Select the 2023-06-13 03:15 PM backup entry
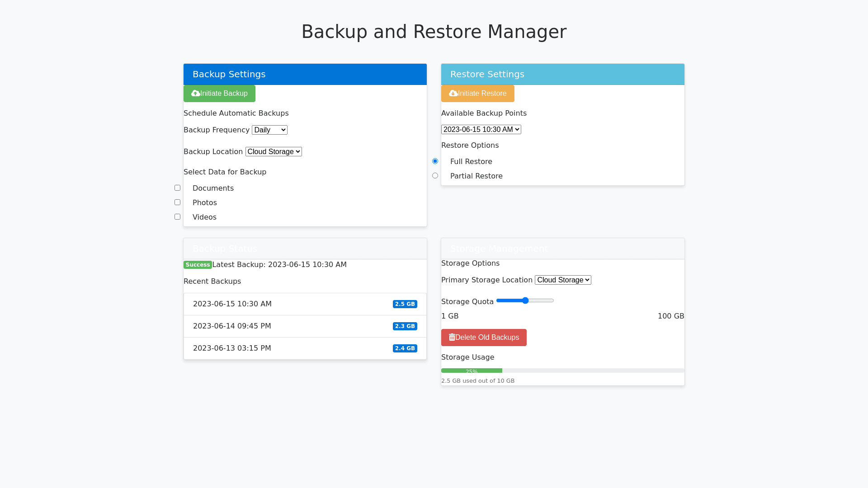Image resolution: width=868 pixels, height=488 pixels. coord(232,348)
